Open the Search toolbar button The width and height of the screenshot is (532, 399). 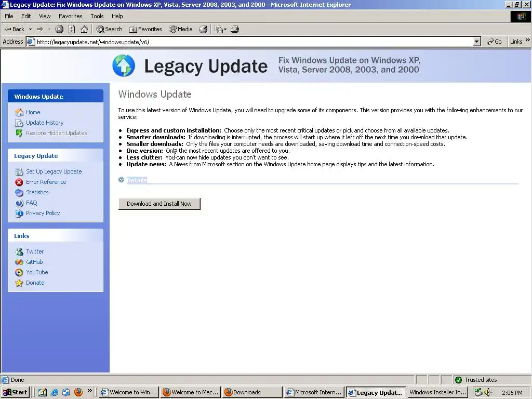[x=109, y=30]
